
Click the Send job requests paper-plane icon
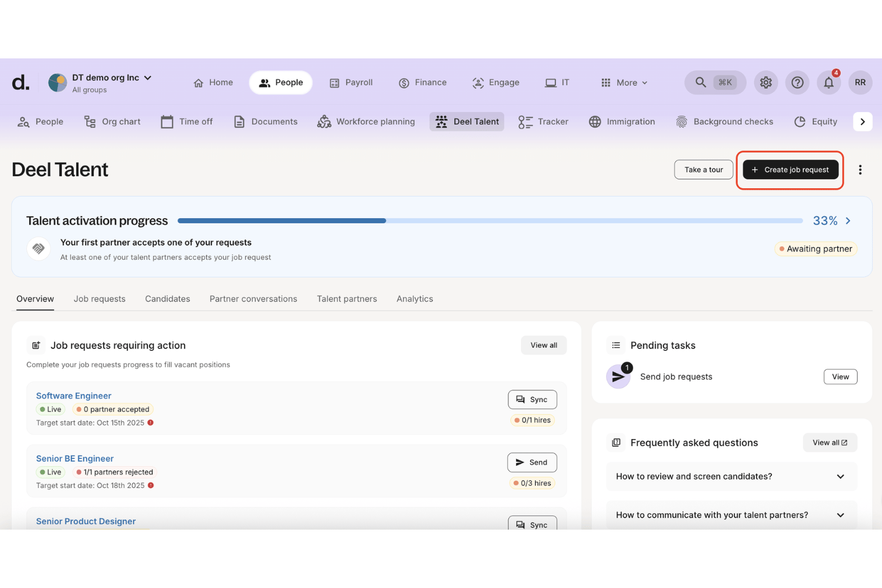coord(618,377)
